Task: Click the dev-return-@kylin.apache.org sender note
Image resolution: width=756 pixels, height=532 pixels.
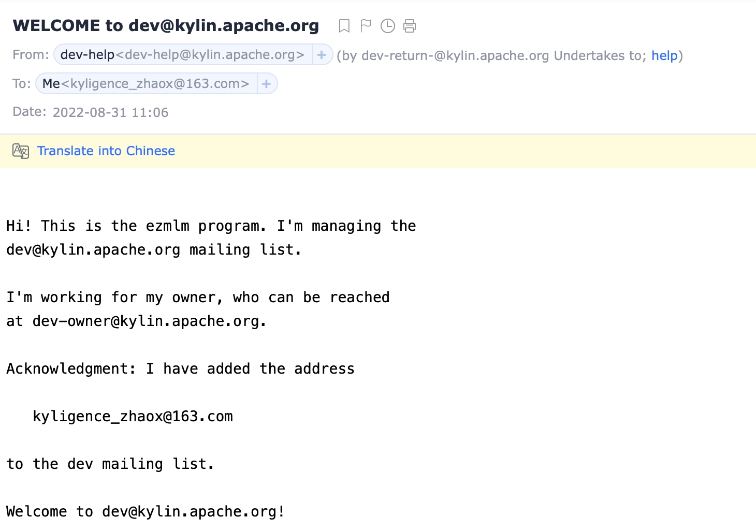Action: 455,56
